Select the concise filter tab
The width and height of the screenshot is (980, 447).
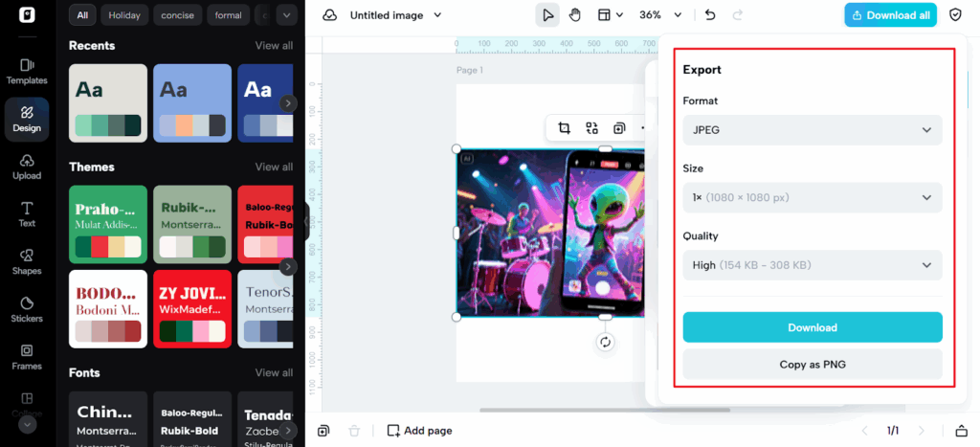click(x=177, y=15)
